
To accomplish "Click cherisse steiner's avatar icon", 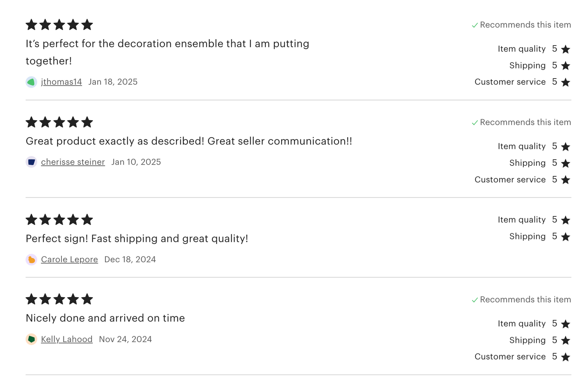I will 31,162.
